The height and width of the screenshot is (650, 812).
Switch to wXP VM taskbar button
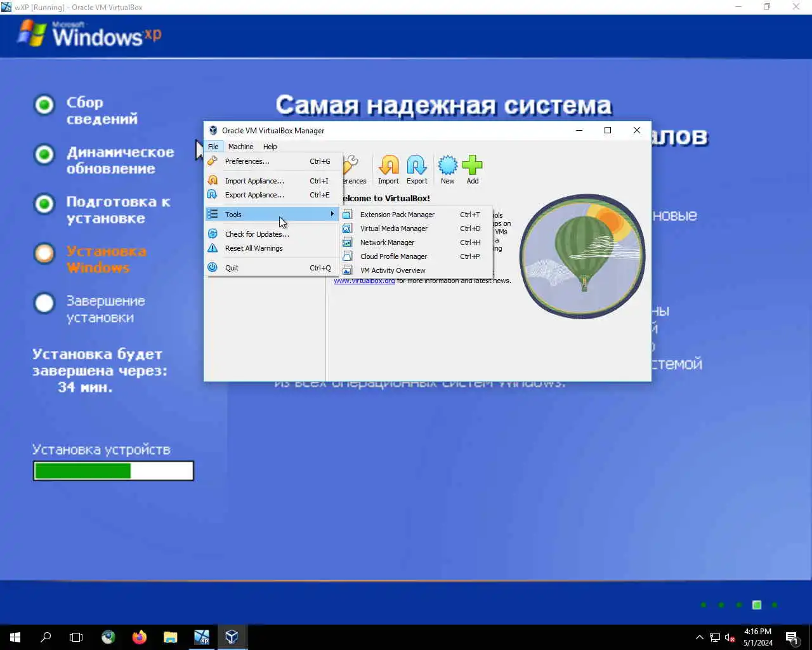(201, 637)
